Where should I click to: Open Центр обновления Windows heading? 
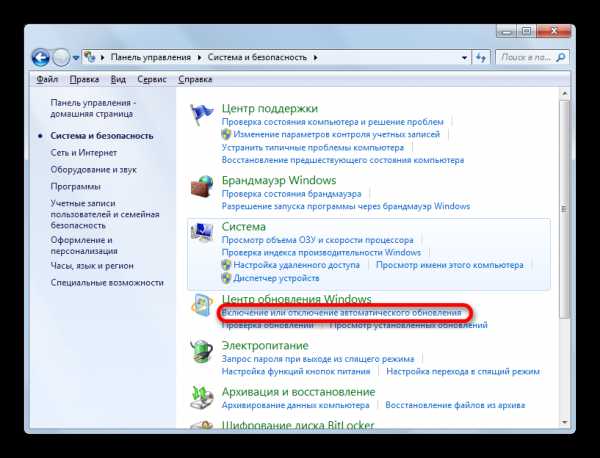coord(297,299)
